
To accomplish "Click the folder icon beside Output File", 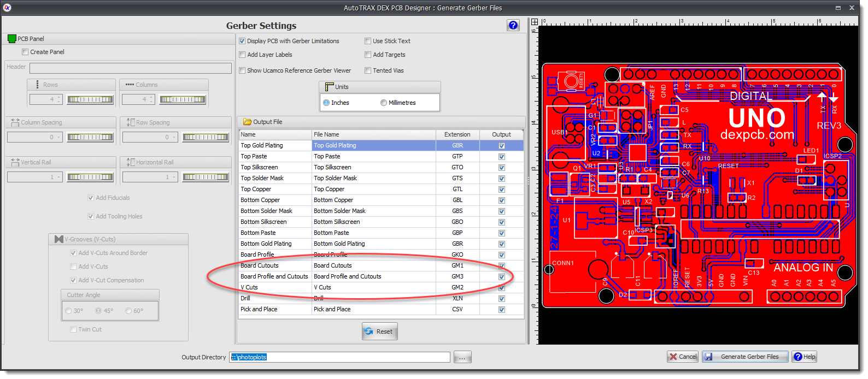I will pos(247,122).
